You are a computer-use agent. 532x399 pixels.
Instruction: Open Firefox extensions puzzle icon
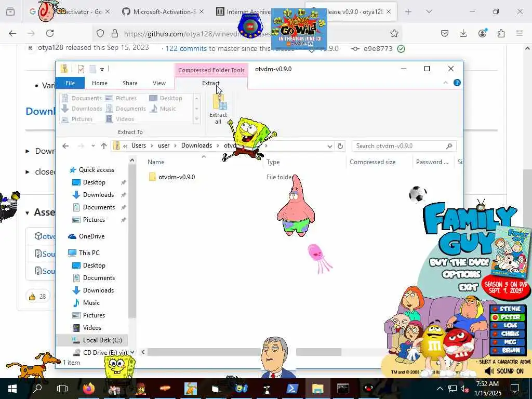501,33
